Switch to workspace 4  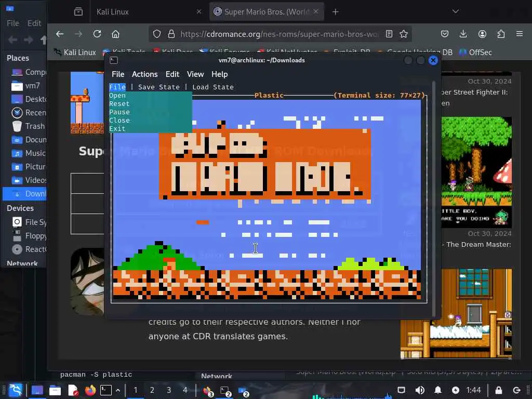tap(185, 390)
